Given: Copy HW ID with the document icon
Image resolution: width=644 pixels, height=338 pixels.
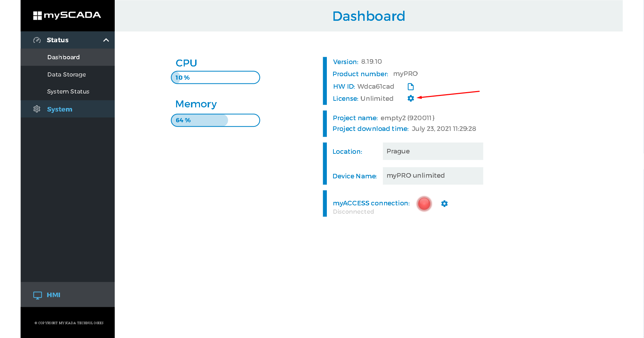Looking at the screenshot, I should 411,87.
